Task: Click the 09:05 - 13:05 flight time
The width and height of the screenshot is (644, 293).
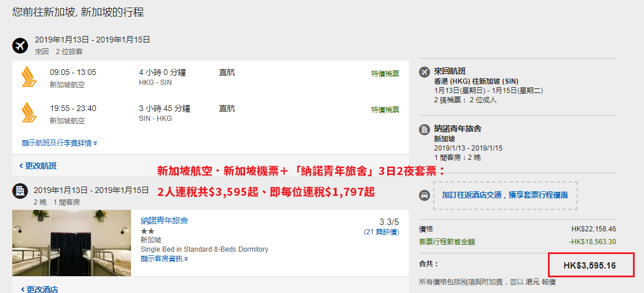Action: [73, 73]
